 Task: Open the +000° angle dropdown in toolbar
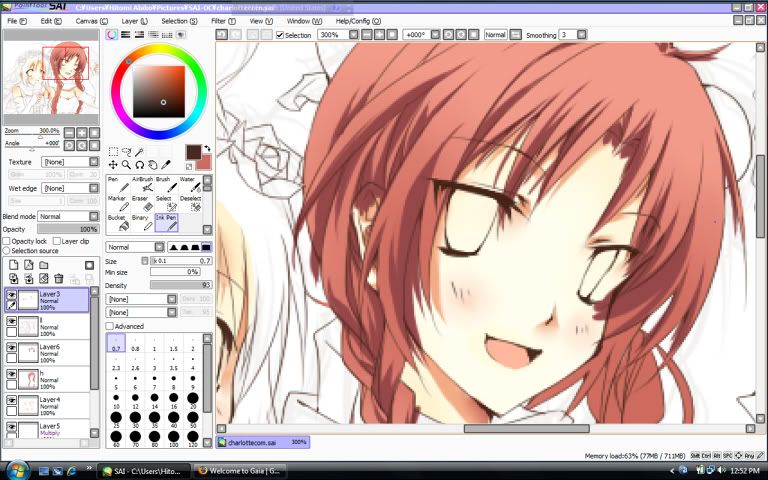coord(422,35)
